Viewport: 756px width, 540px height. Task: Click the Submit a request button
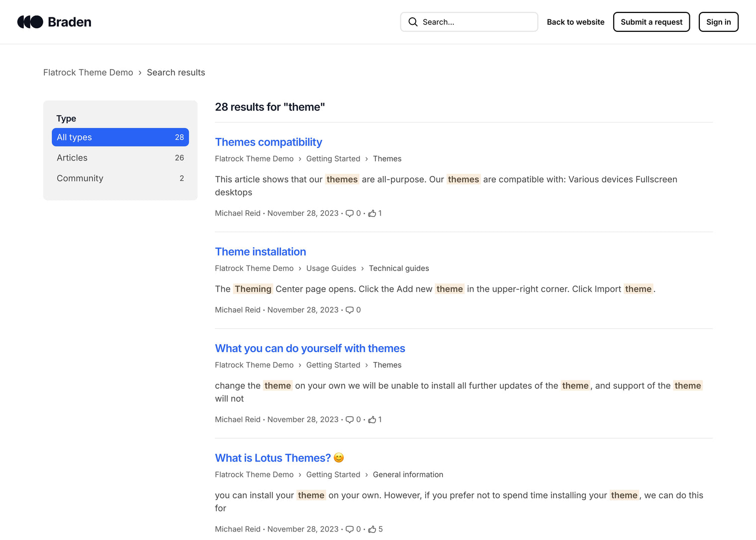(651, 22)
